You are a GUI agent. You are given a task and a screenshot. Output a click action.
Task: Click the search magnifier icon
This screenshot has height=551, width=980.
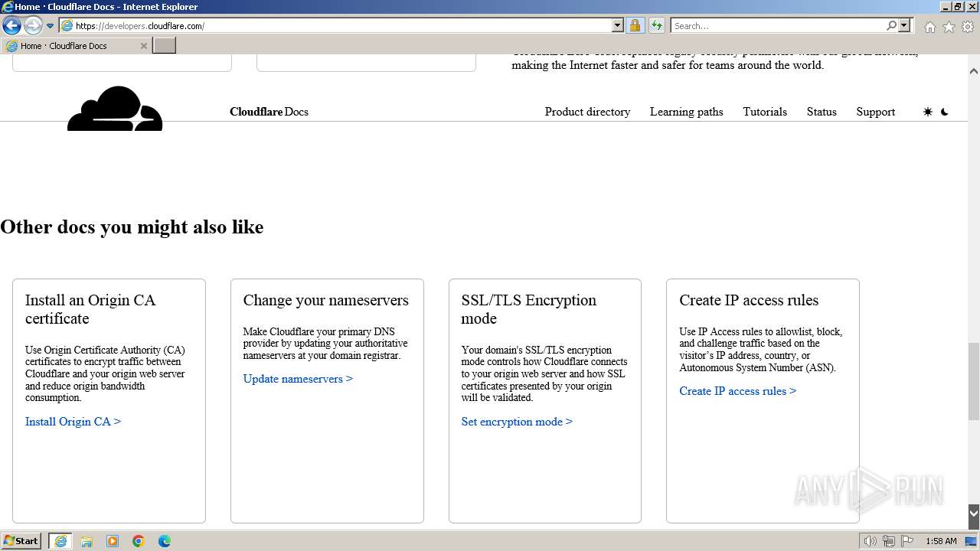[891, 26]
